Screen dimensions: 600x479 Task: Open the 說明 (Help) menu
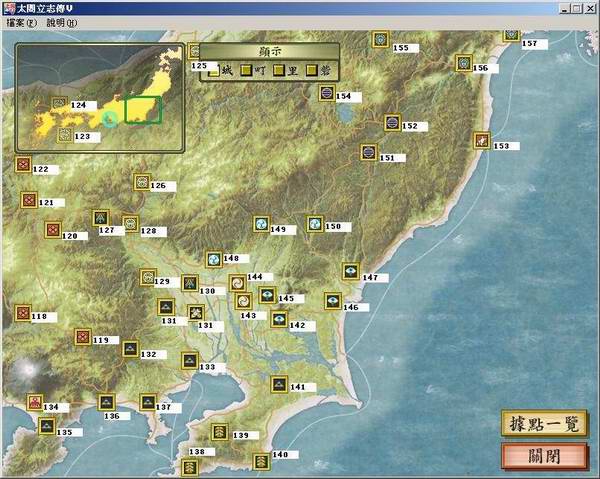coord(61,22)
